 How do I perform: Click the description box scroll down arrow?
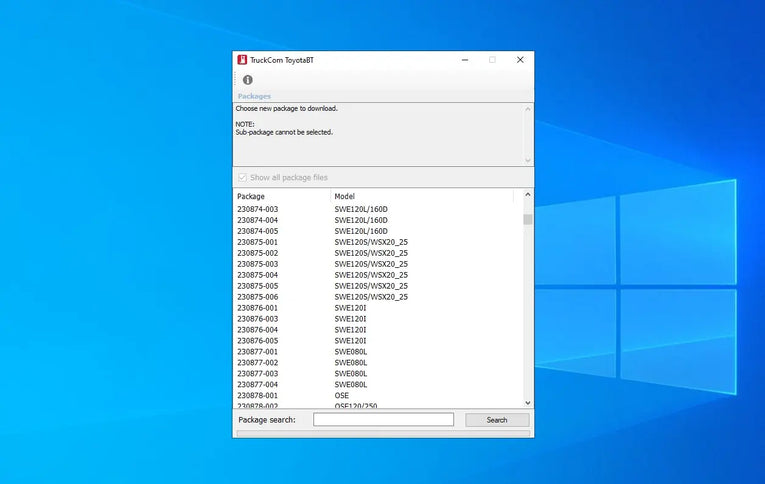pos(527,160)
